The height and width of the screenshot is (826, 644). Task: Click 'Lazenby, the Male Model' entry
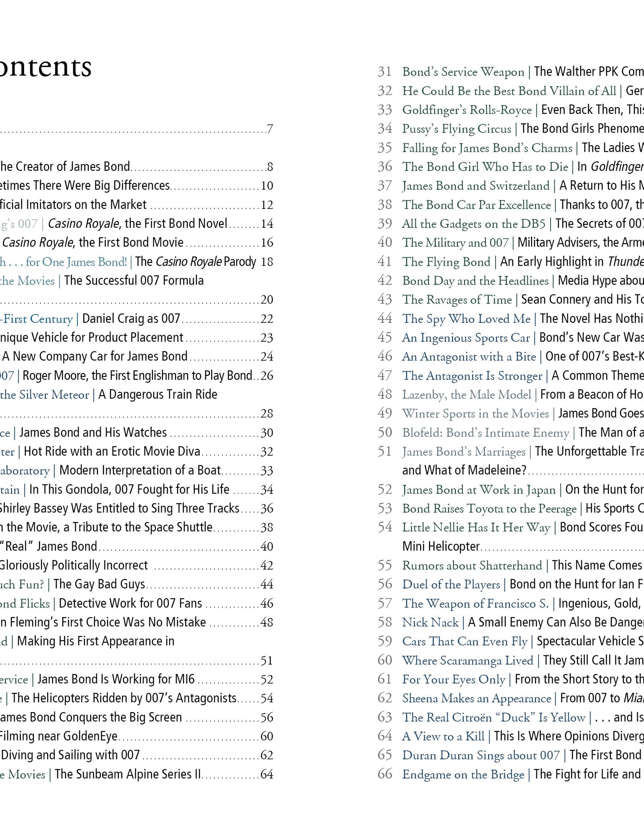(466, 395)
